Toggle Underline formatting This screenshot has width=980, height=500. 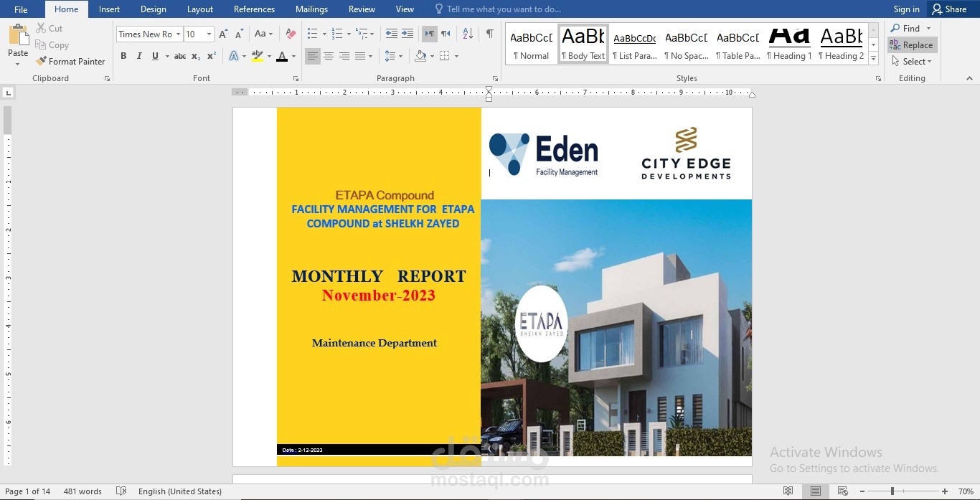point(155,56)
